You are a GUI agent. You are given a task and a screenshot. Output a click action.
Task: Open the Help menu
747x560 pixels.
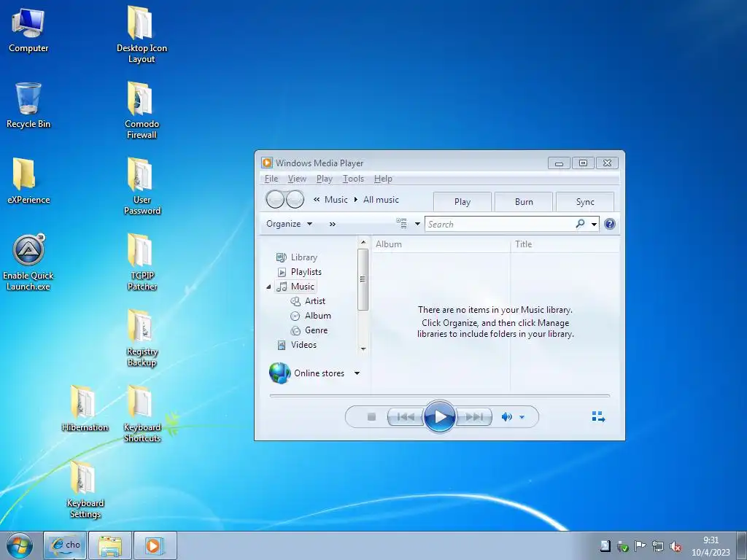(x=383, y=179)
